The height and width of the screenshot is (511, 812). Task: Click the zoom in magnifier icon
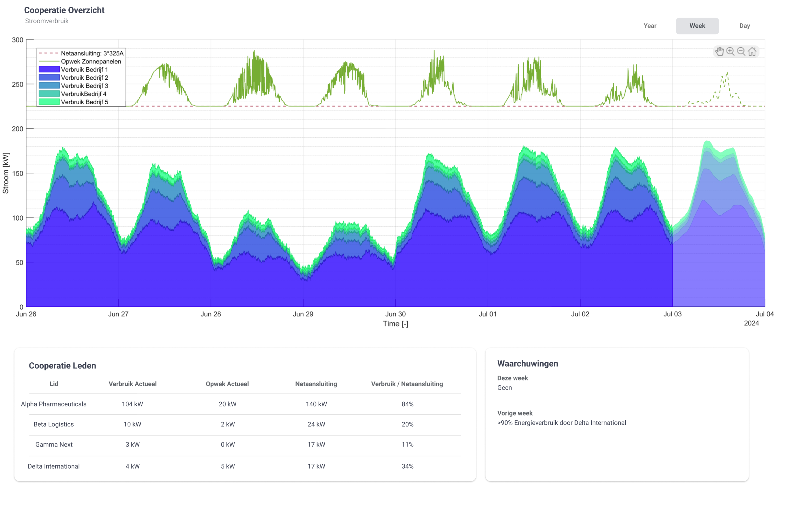pos(730,51)
